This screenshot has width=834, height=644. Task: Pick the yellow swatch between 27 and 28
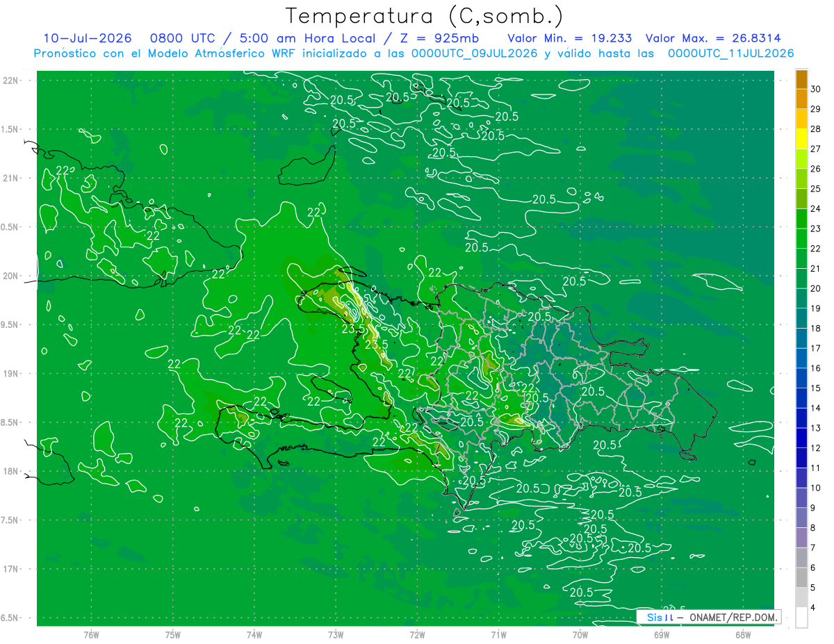click(801, 139)
